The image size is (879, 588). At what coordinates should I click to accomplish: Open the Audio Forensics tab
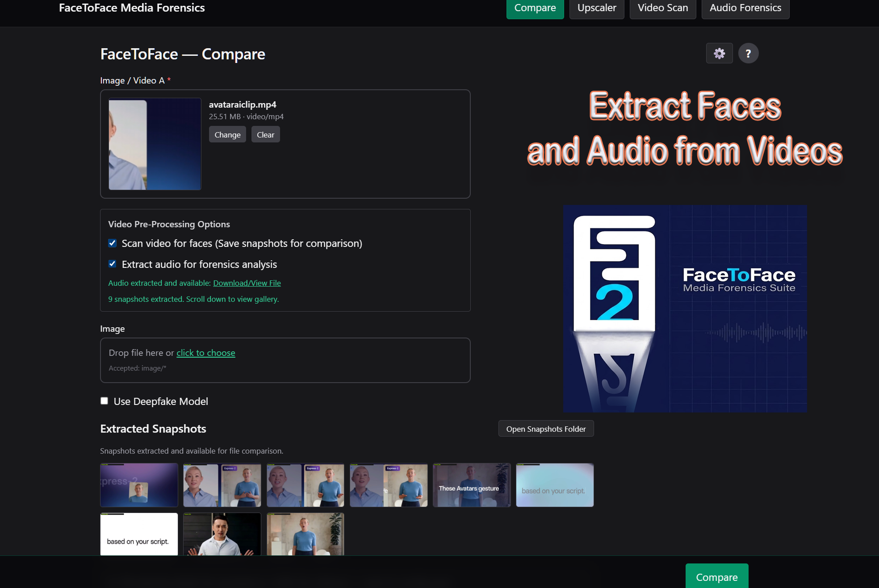click(745, 8)
